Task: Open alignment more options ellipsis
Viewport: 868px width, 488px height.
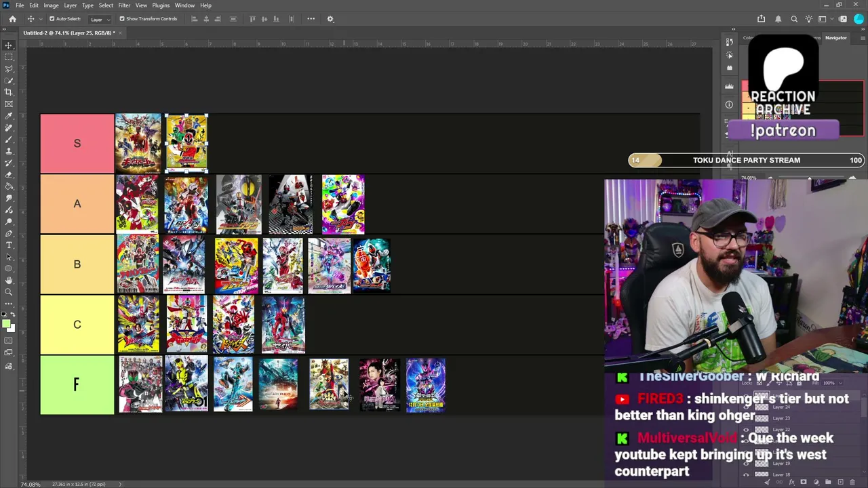Action: click(311, 19)
